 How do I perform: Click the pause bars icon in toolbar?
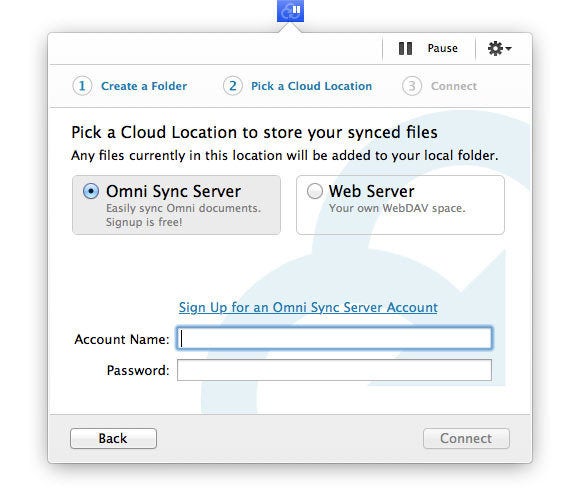405,48
